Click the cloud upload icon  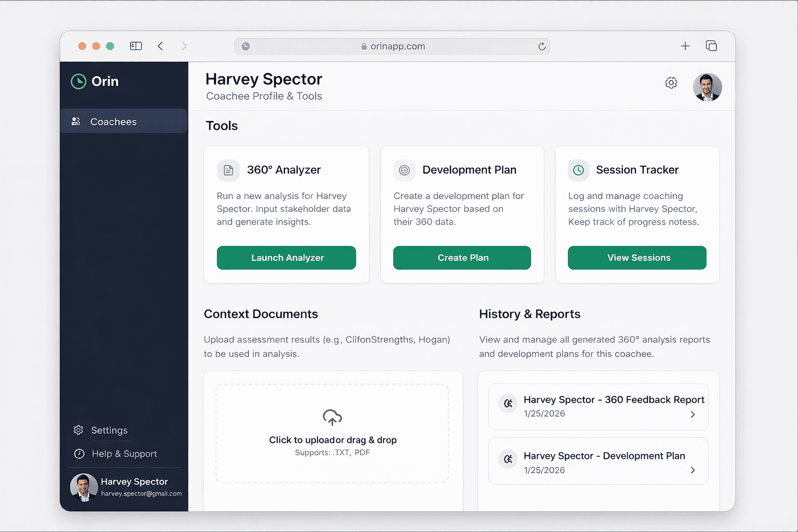[x=332, y=417]
